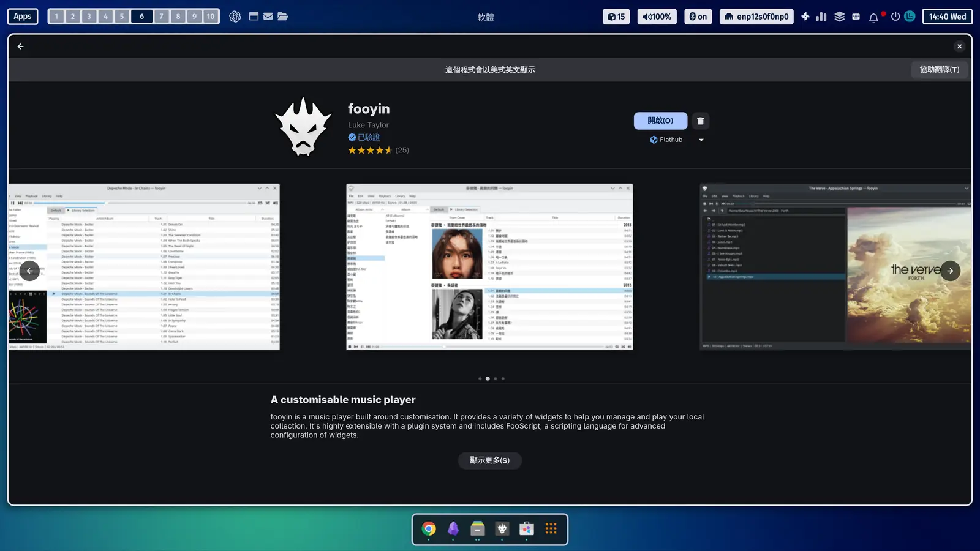Switch to workspace 1
This screenshot has height=551, width=980.
[56, 17]
